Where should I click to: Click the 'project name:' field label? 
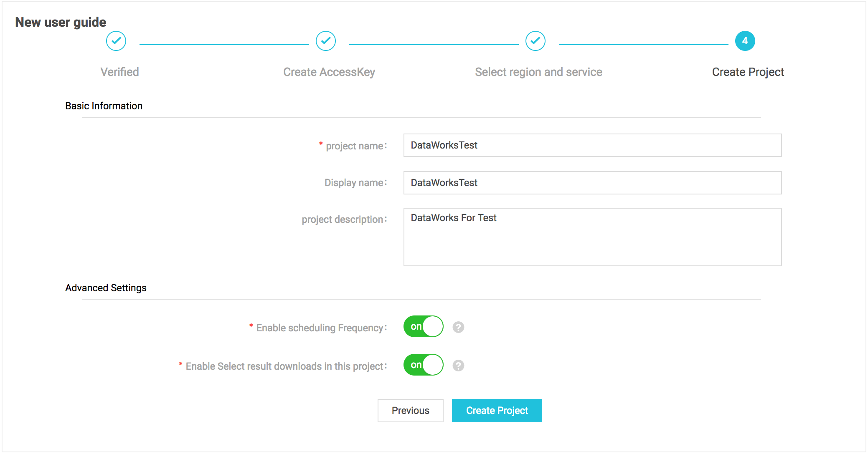pos(356,146)
